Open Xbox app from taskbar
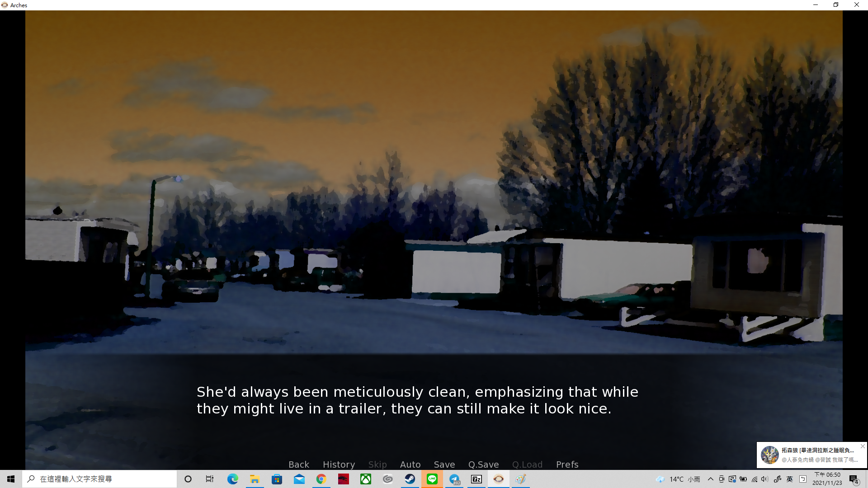Screen dimensions: 868x488 365,479
